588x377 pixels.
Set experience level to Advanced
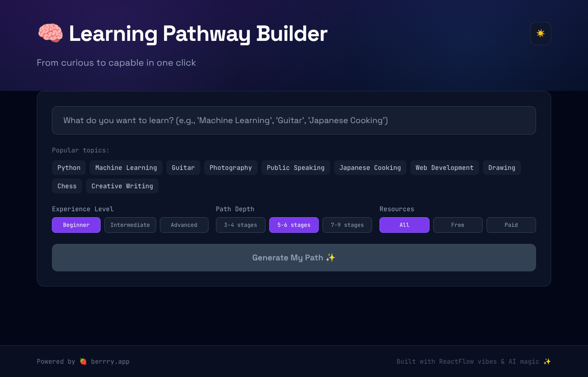(x=184, y=225)
